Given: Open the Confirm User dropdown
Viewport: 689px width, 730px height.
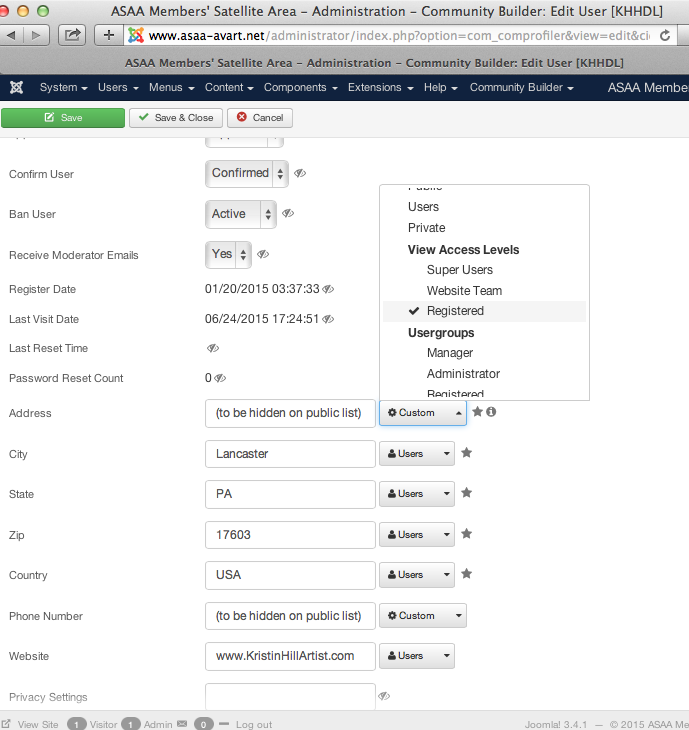Looking at the screenshot, I should pyautogui.click(x=246, y=174).
